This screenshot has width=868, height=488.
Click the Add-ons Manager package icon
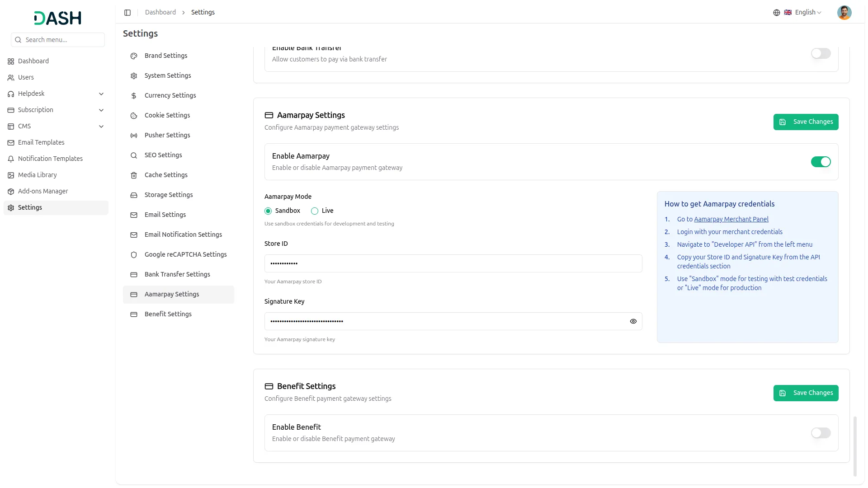[11, 192]
